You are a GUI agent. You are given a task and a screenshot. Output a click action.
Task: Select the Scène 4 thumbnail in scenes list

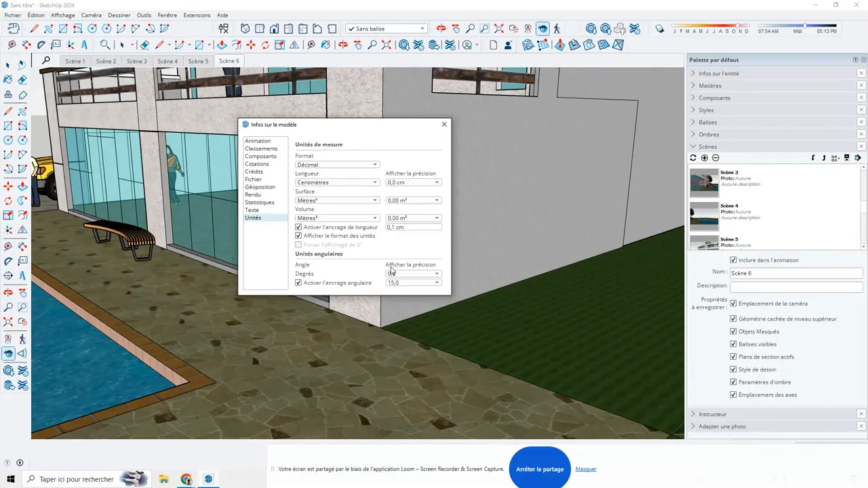click(704, 216)
